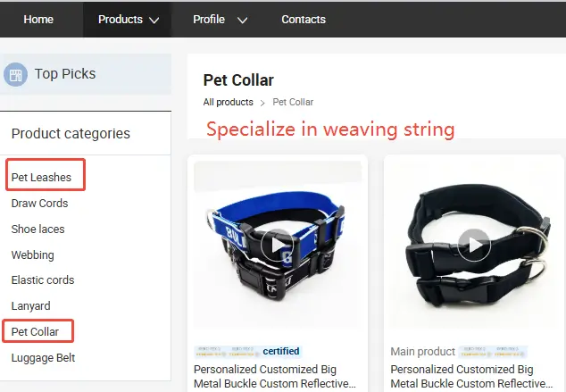View the Luggage Belt category
The width and height of the screenshot is (566, 392).
(x=43, y=358)
